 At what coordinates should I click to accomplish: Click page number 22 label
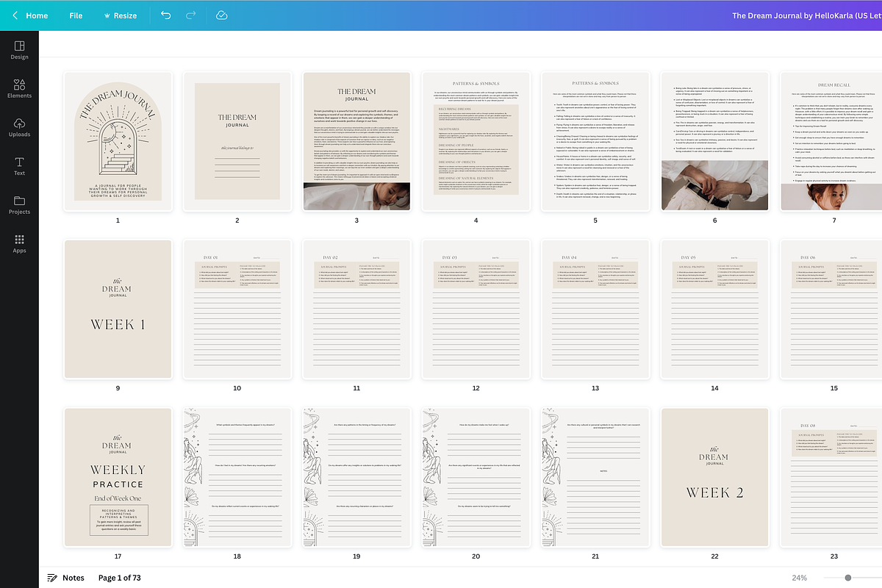pyautogui.click(x=715, y=556)
